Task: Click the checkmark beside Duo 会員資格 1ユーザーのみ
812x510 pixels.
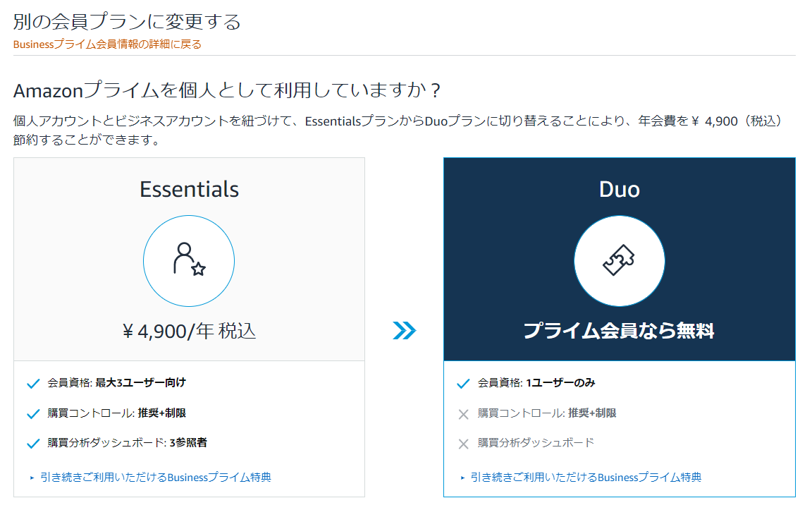Action: pos(462,384)
